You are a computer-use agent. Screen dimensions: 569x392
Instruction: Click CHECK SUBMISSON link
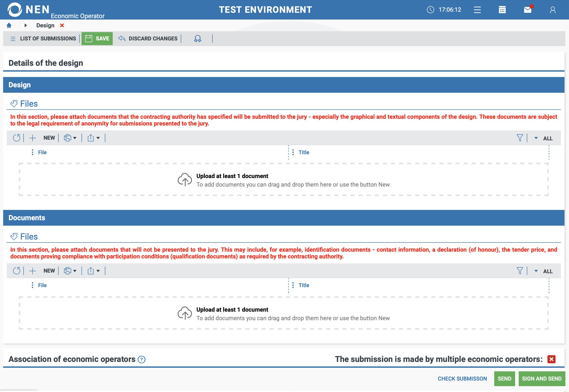462,379
